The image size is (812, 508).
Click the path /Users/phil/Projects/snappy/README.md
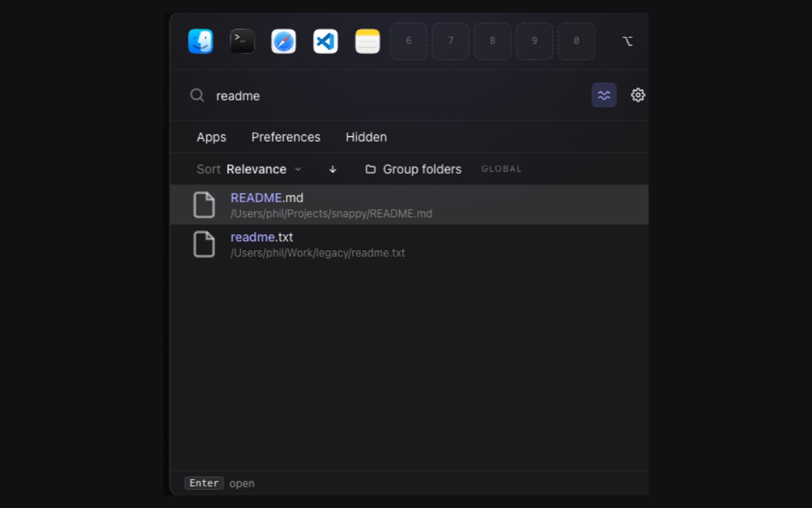pyautogui.click(x=331, y=213)
